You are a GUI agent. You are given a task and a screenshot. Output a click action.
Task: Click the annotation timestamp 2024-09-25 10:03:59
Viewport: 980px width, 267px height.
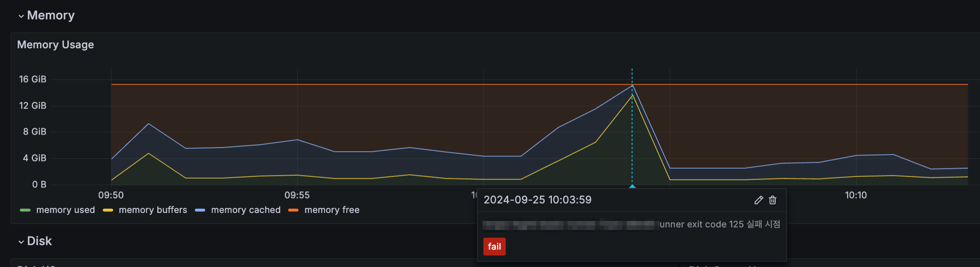click(x=537, y=200)
